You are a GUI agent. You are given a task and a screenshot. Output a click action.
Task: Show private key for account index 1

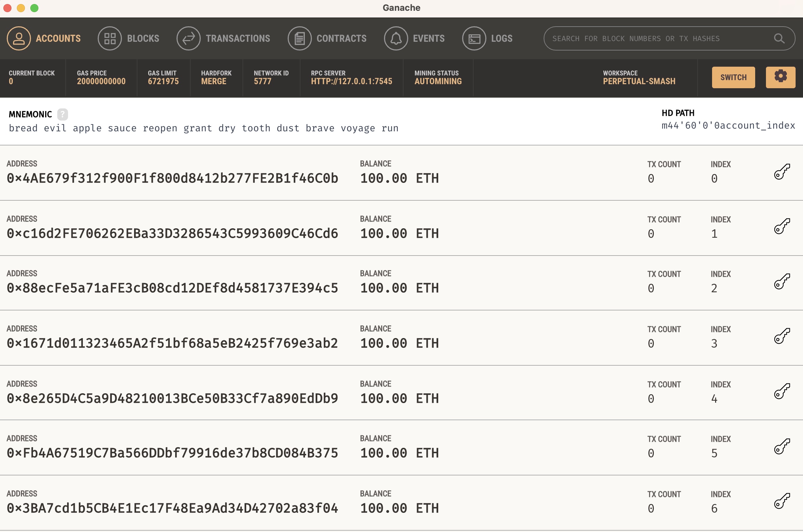coord(782,226)
